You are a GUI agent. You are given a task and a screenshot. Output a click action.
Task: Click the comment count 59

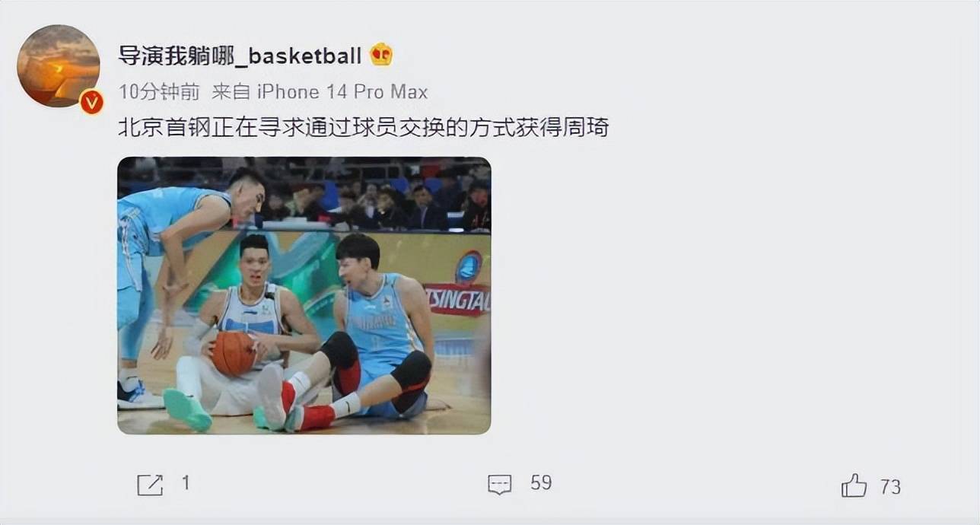click(541, 483)
